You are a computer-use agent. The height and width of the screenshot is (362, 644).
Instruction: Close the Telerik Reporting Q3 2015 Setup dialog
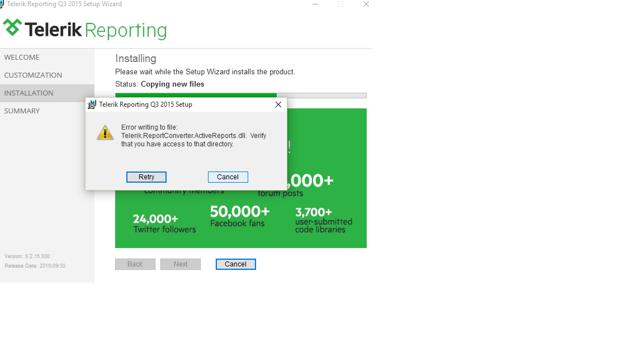click(278, 104)
